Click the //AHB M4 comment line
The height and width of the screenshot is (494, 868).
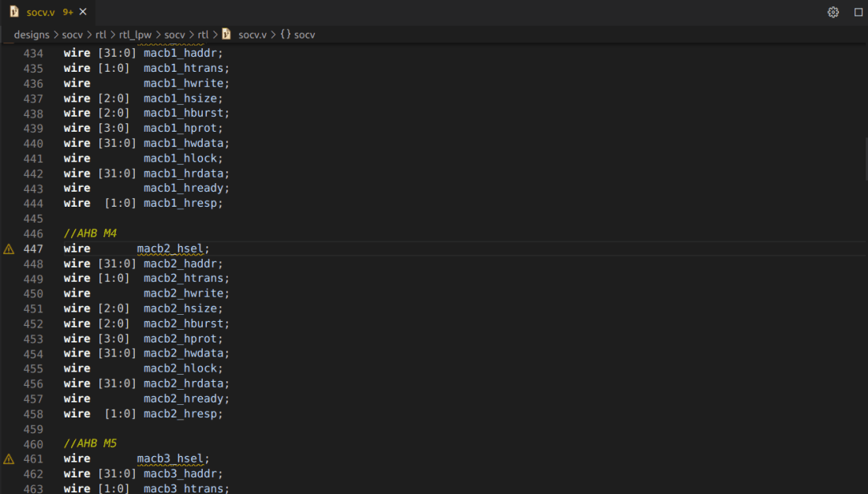pyautogui.click(x=90, y=234)
